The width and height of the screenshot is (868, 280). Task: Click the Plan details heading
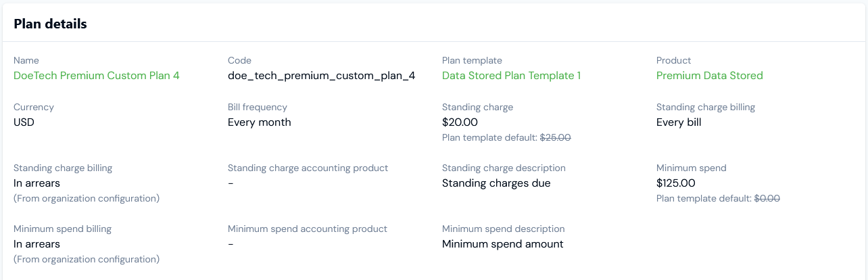click(x=50, y=24)
